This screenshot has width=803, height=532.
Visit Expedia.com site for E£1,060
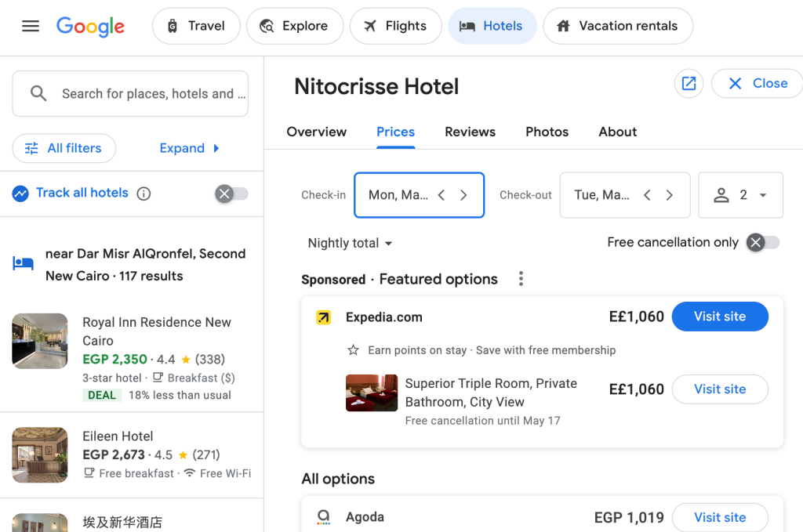(x=719, y=317)
